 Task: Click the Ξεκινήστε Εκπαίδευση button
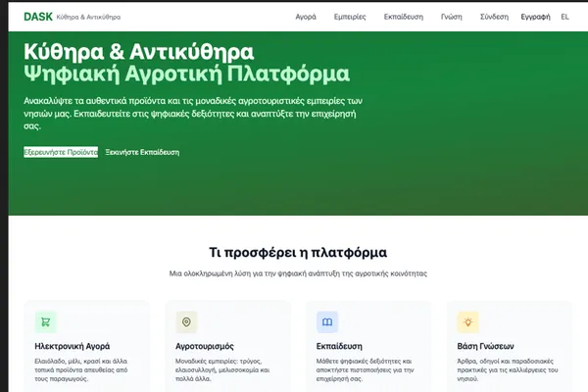coord(142,152)
